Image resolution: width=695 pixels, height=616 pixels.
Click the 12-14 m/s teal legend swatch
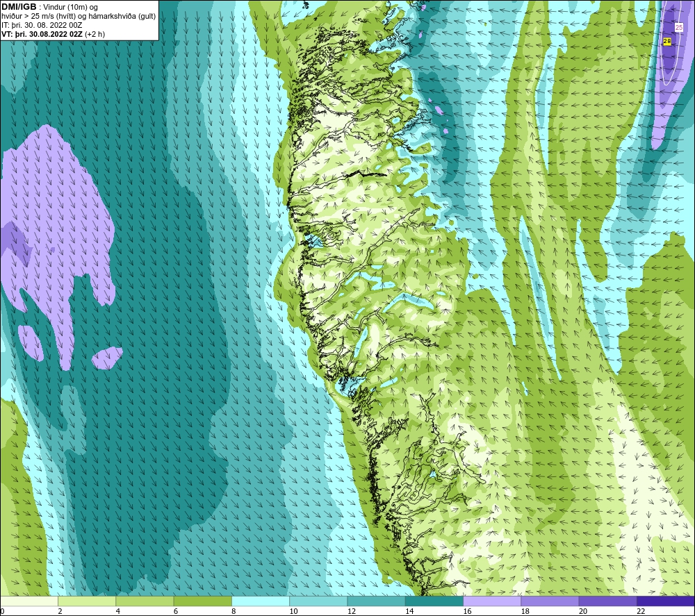376,601
